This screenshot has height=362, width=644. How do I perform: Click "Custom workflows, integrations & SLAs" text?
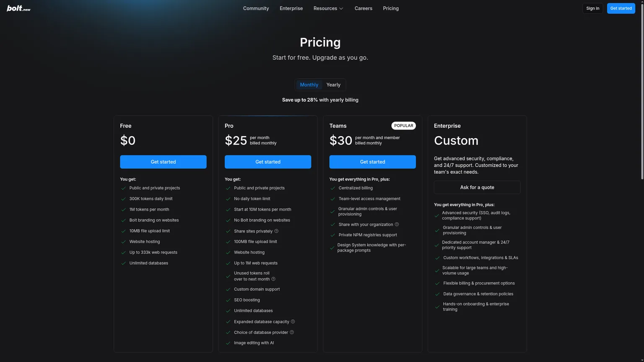click(x=480, y=258)
